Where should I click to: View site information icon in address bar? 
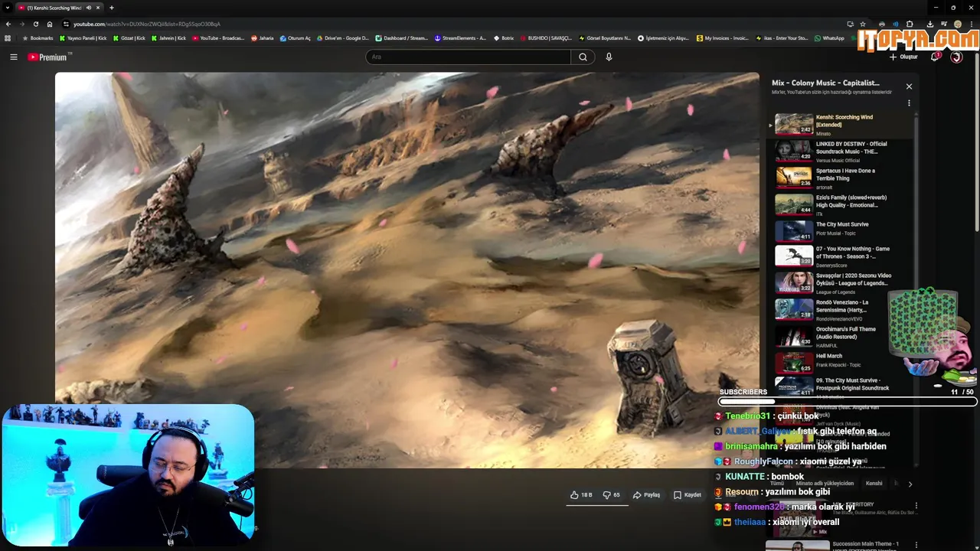pyautogui.click(x=67, y=24)
